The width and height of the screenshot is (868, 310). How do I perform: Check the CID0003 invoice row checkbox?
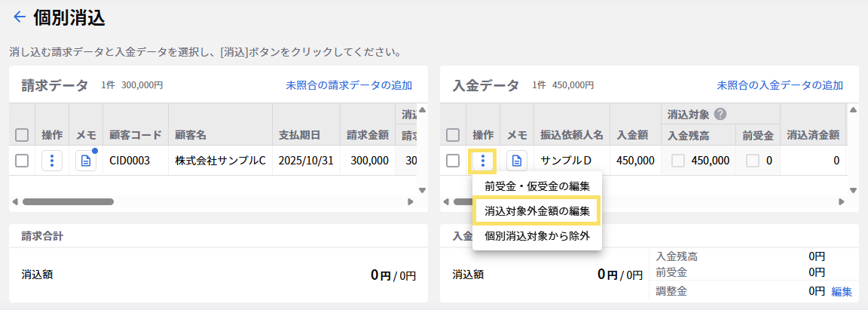tap(22, 161)
